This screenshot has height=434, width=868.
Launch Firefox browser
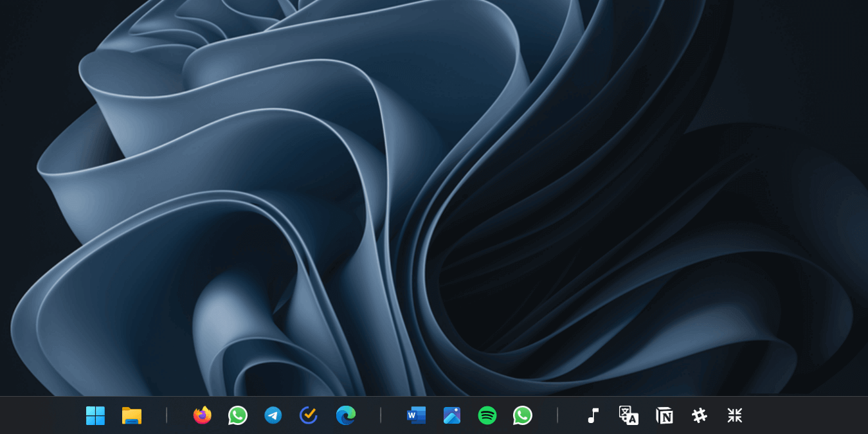point(202,415)
